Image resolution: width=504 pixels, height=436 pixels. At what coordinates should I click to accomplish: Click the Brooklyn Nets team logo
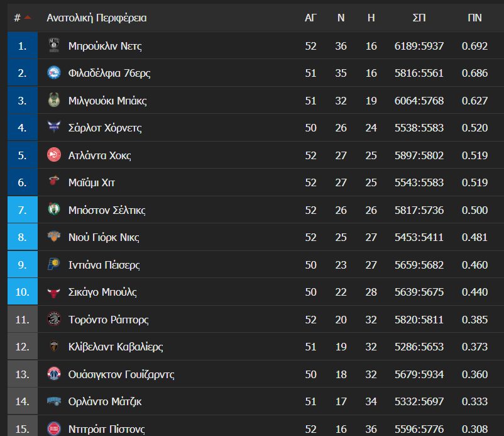(x=54, y=45)
